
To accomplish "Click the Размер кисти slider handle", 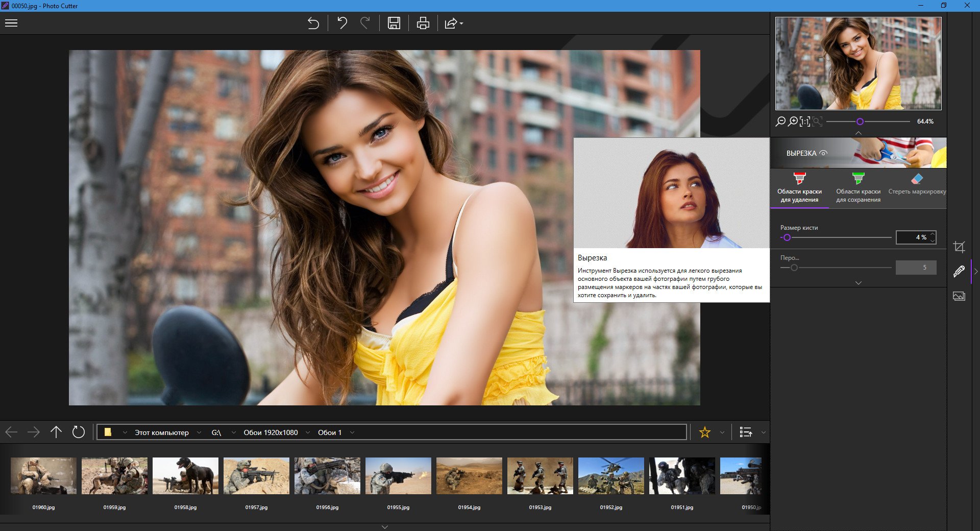I will 787,237.
